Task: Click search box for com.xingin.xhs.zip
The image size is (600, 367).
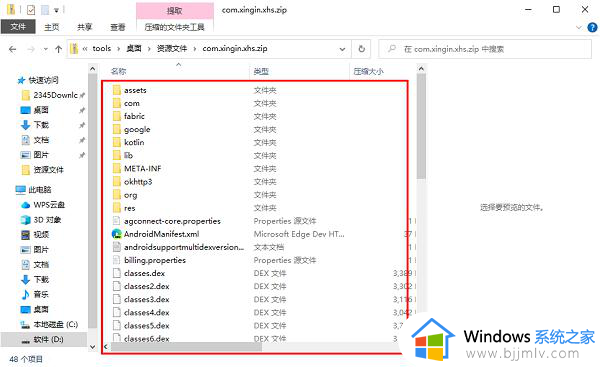Action: [485, 49]
